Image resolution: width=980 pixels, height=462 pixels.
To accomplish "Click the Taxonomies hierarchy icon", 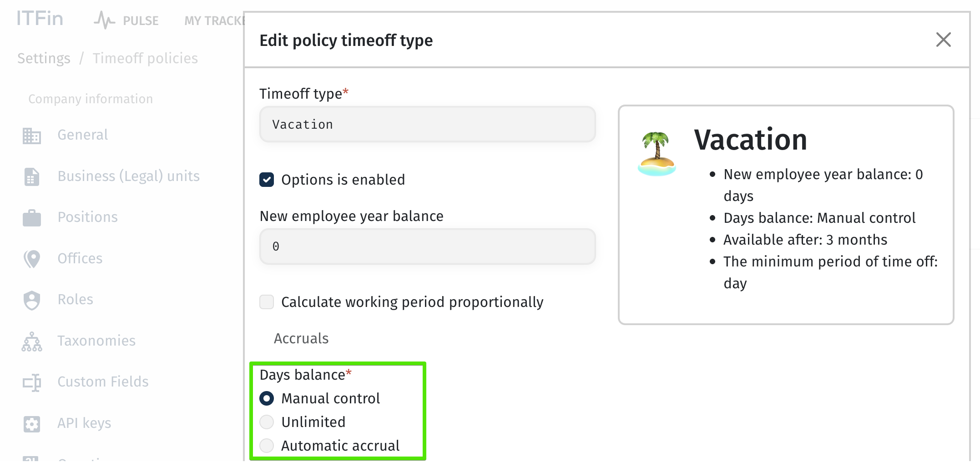I will pyautogui.click(x=31, y=341).
